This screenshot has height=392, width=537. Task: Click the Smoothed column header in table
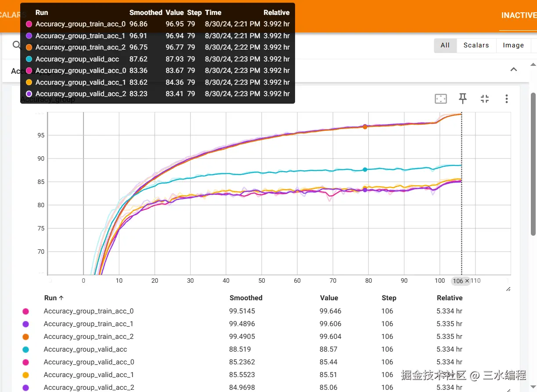coord(246,298)
